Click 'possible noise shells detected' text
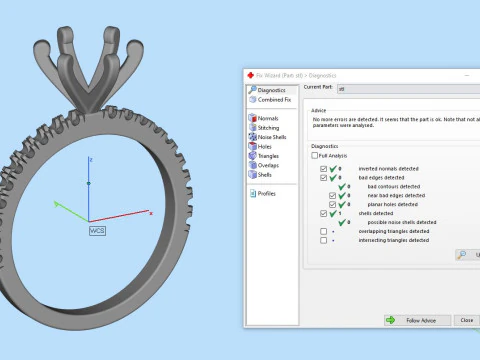Viewport: 480px width, 360px height. (402, 222)
